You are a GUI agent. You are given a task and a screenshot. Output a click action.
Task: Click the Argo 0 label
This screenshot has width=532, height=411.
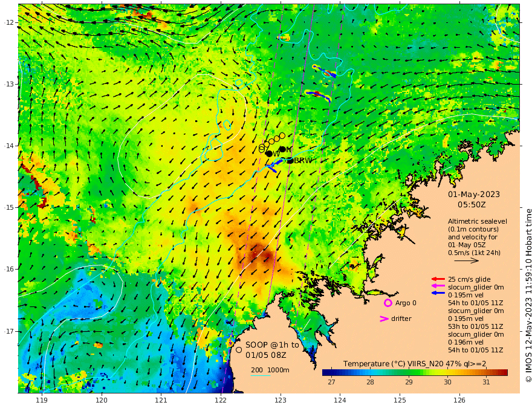(406, 303)
